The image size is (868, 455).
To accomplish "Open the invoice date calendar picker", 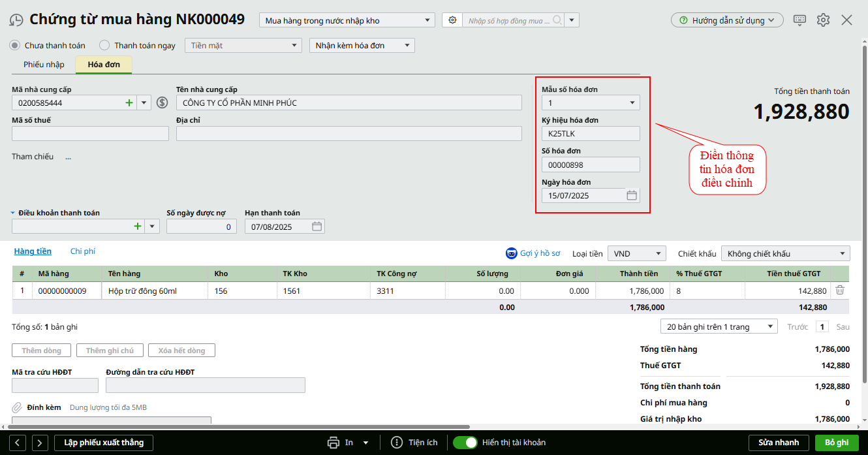I will (x=631, y=195).
